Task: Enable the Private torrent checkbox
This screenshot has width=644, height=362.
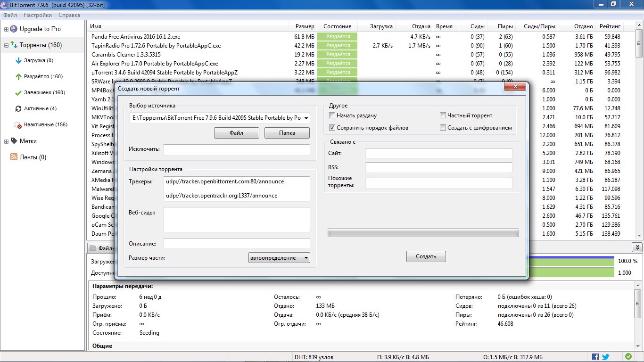Action: pos(443,115)
